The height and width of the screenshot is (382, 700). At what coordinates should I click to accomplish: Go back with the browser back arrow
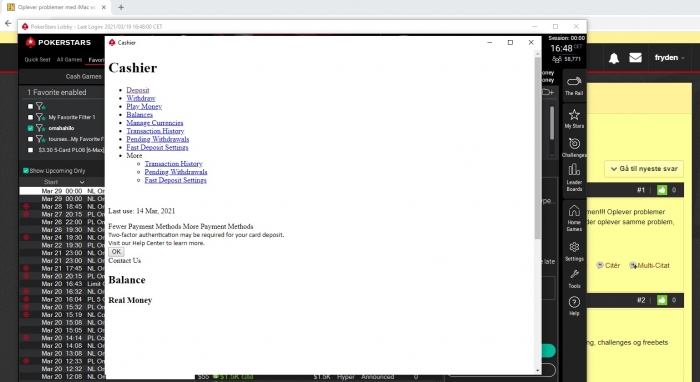[x=8, y=23]
